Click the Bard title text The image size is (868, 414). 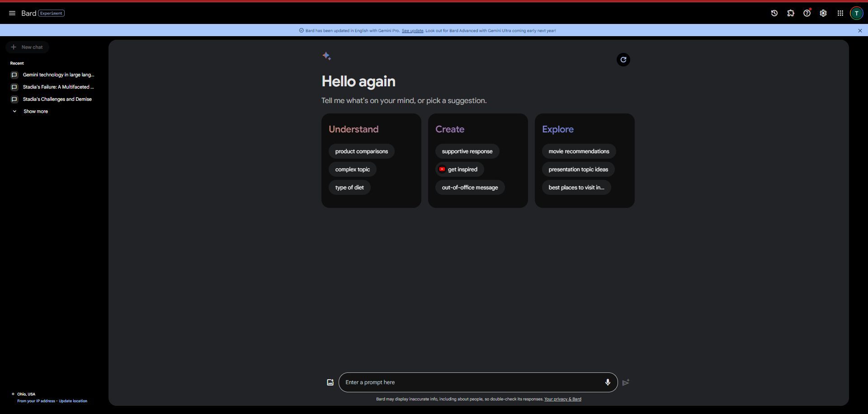pos(28,13)
